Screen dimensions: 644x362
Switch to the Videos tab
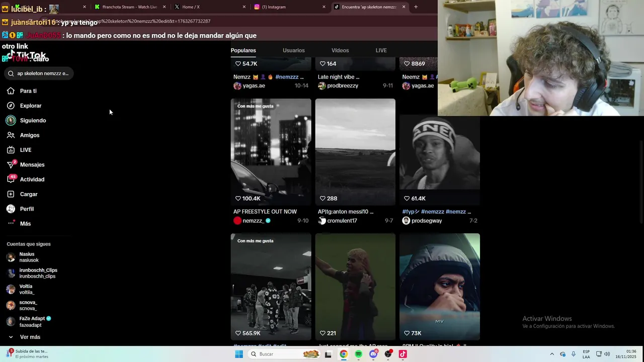pyautogui.click(x=340, y=50)
